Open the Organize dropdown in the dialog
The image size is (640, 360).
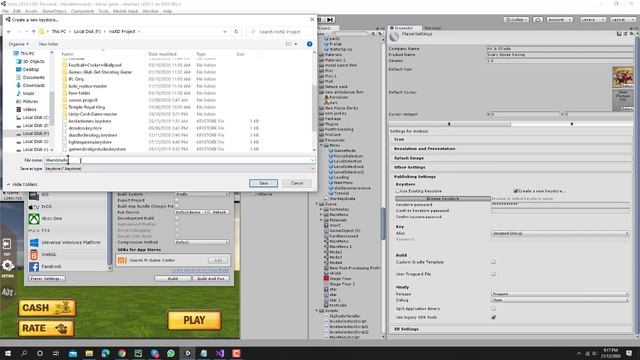tap(18, 44)
